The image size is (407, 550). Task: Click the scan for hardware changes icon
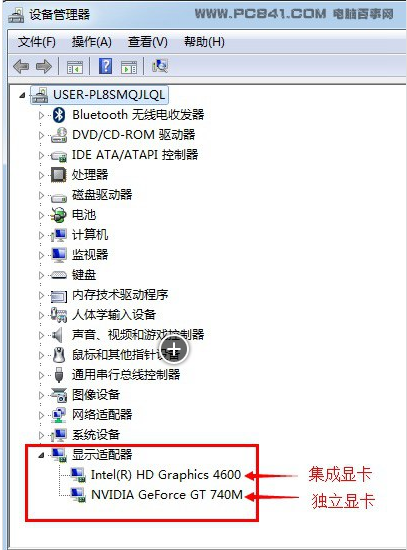[160, 66]
